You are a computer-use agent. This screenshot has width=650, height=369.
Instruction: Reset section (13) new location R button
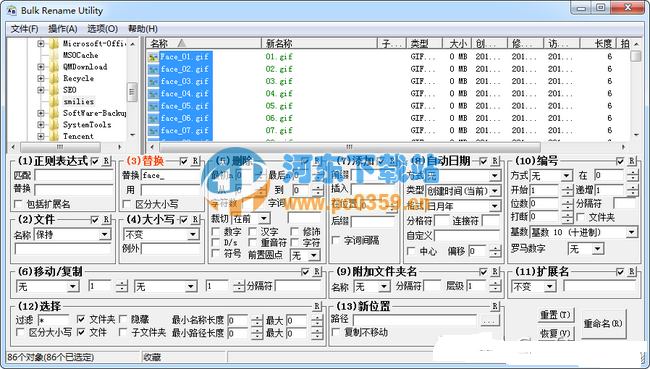click(x=495, y=306)
